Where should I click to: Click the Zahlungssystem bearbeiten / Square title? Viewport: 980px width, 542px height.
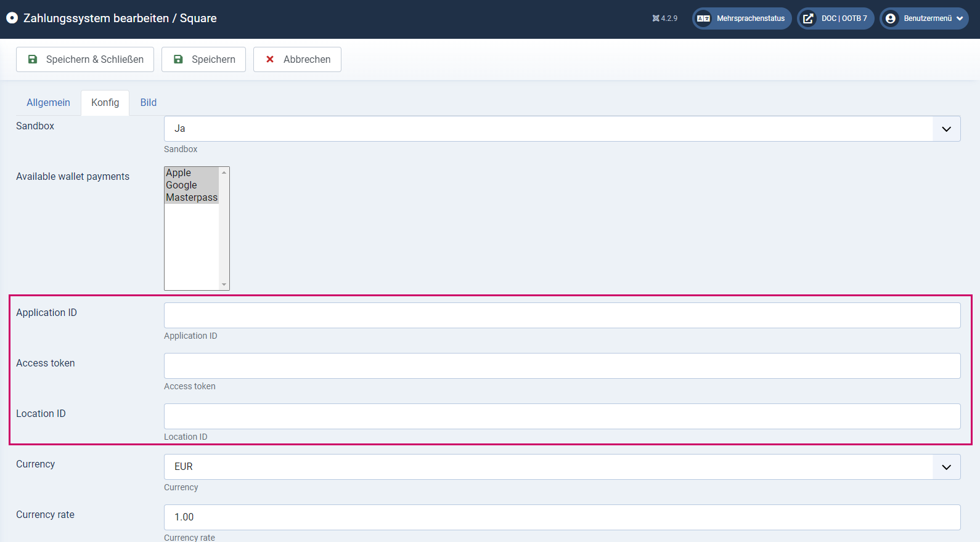pyautogui.click(x=120, y=18)
